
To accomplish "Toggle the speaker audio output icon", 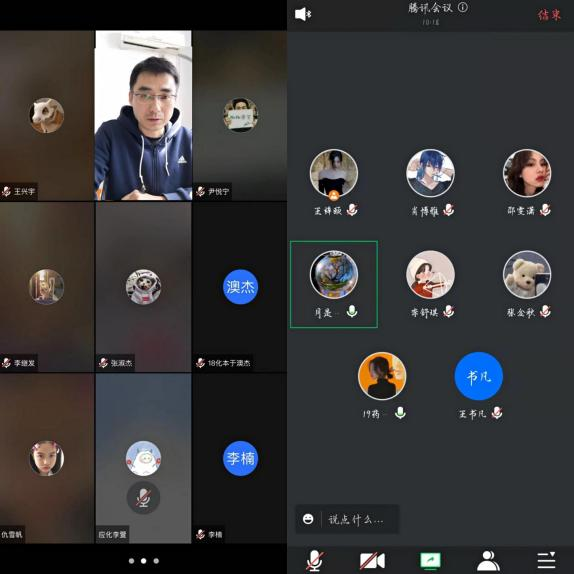I will click(303, 14).
